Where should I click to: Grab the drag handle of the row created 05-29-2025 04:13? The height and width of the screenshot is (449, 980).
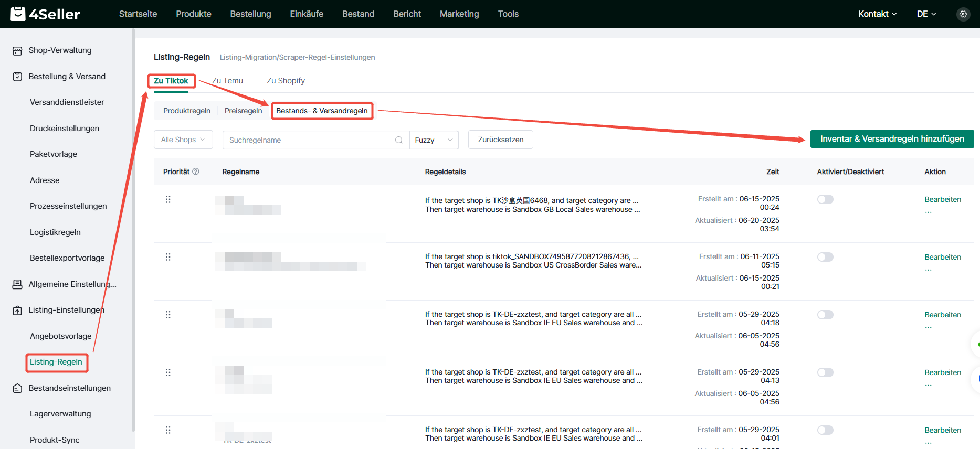pyautogui.click(x=168, y=372)
